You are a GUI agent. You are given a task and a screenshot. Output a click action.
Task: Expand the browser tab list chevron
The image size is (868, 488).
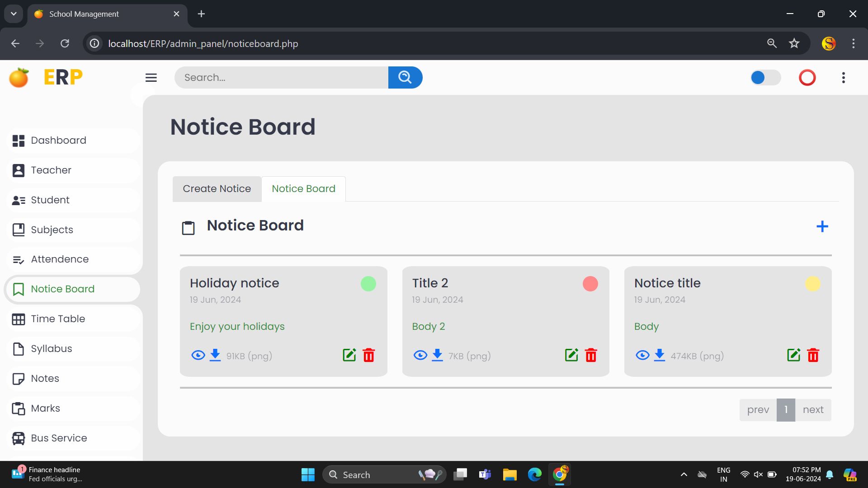[14, 14]
